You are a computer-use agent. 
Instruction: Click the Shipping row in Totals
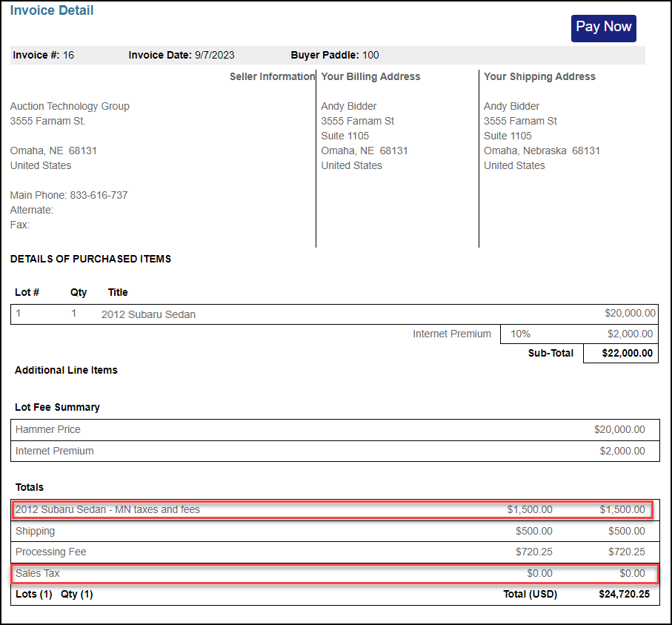335,531
